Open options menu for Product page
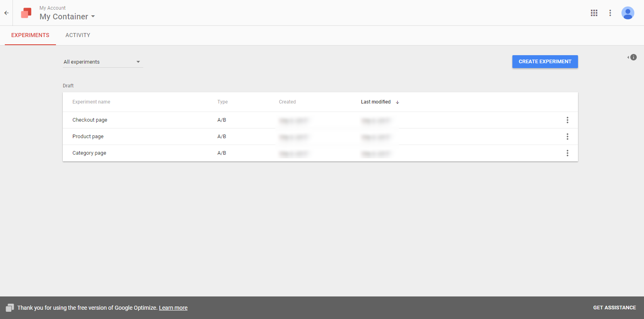Screen dimensions: 644x319 click(x=568, y=137)
